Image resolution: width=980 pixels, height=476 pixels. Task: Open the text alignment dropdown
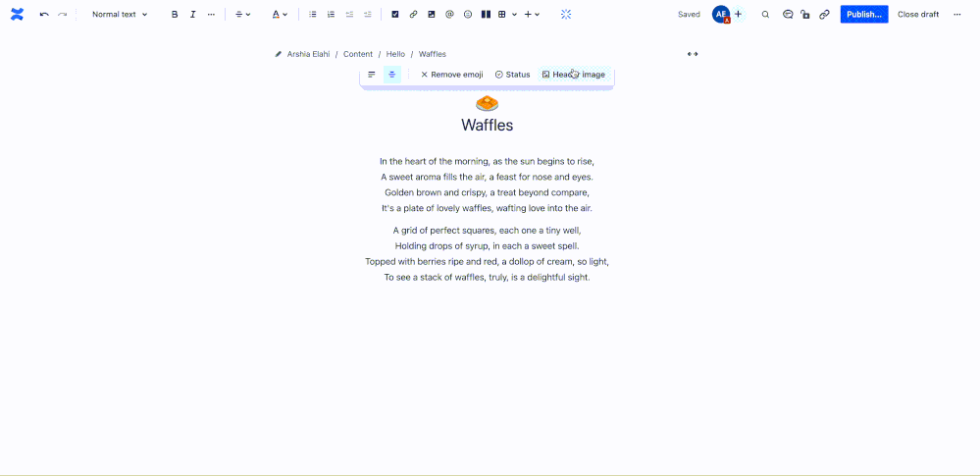pyautogui.click(x=242, y=15)
